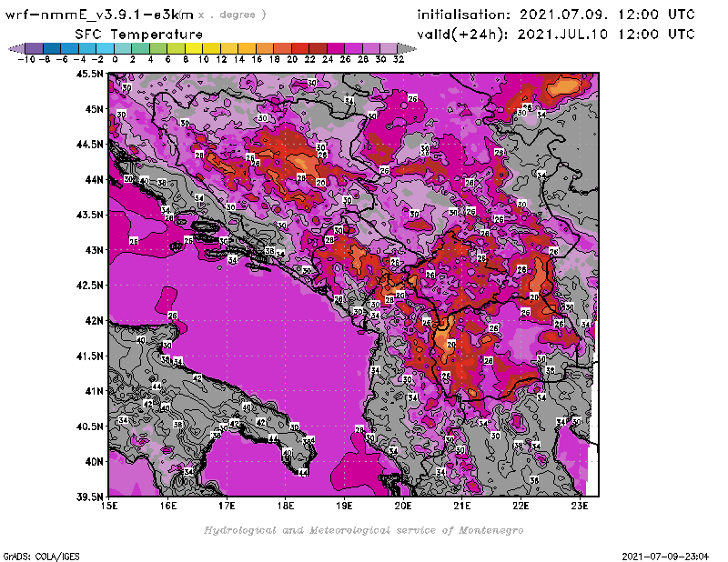Click the '-10' value on the legend scale
Screen dimensions: 728x562
26,59
